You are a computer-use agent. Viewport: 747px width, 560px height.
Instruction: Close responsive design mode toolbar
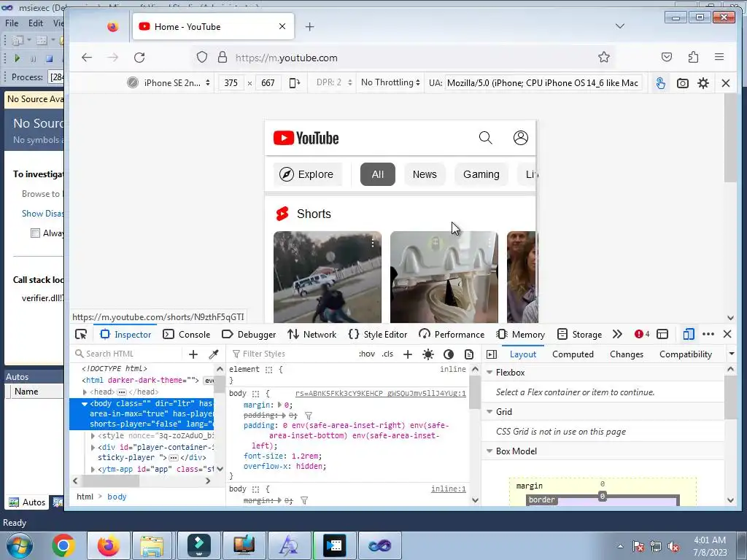(726, 83)
